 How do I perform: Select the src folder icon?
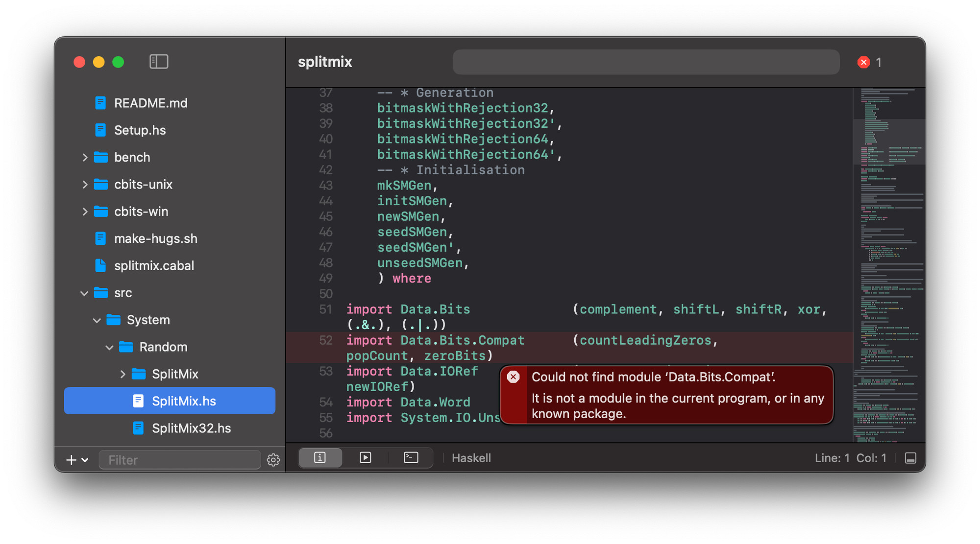pos(101,293)
